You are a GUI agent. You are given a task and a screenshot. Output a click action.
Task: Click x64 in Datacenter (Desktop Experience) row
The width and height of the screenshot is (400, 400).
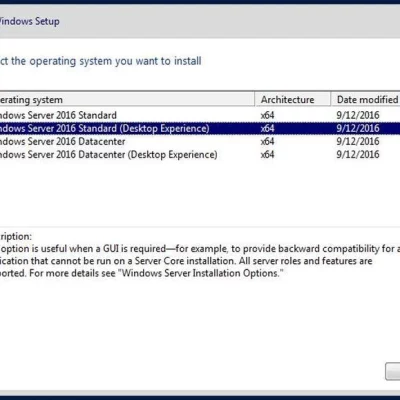click(x=267, y=154)
